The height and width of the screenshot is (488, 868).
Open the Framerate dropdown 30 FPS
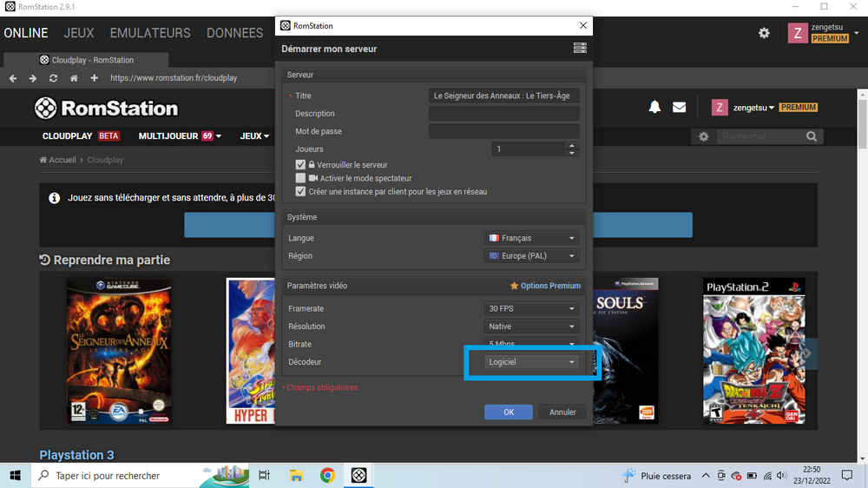531,308
